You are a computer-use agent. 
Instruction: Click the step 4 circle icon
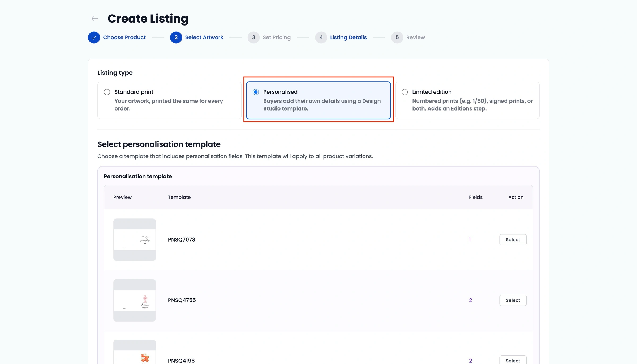tap(321, 37)
